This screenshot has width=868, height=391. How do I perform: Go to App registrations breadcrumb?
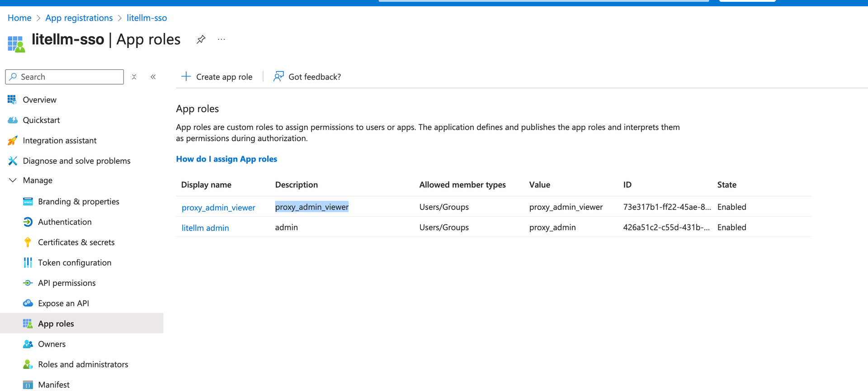coord(79,18)
